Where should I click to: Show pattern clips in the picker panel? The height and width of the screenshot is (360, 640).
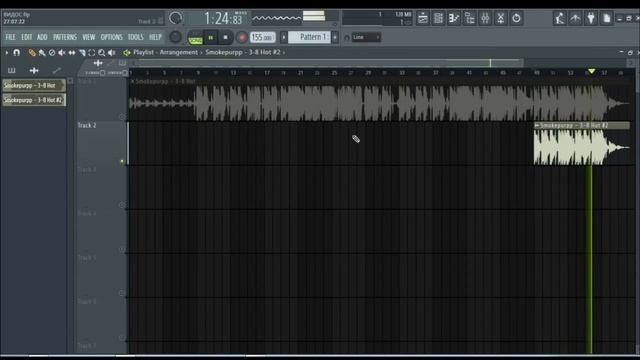pos(11,71)
